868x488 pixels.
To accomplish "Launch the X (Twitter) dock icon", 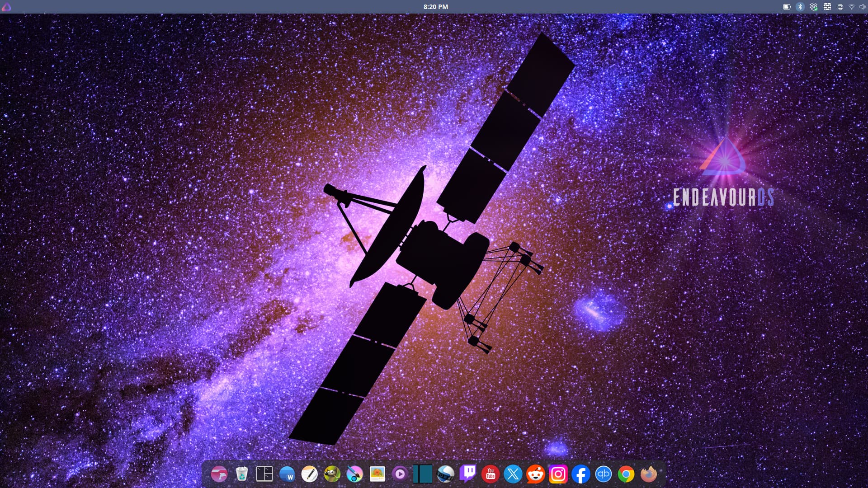I will (x=513, y=474).
